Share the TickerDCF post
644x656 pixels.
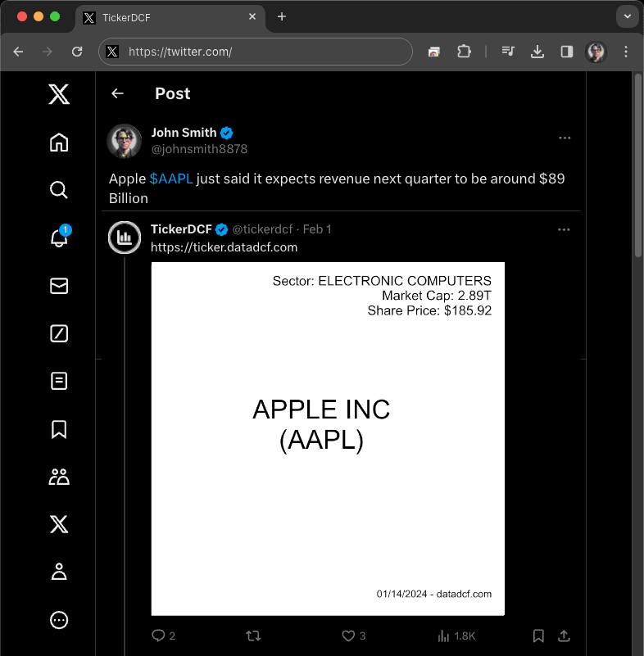pos(564,636)
